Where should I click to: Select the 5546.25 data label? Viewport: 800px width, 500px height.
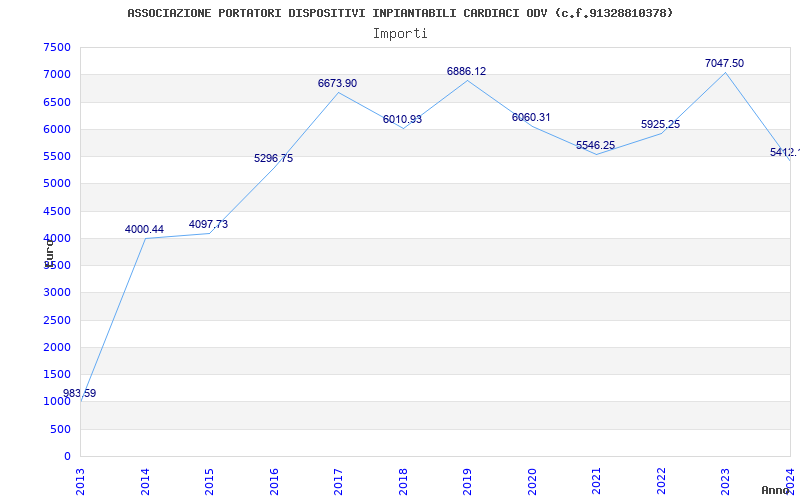[x=595, y=146]
